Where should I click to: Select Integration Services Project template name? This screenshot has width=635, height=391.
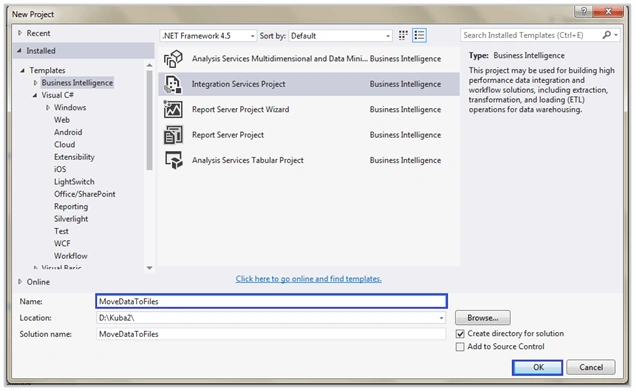(239, 84)
